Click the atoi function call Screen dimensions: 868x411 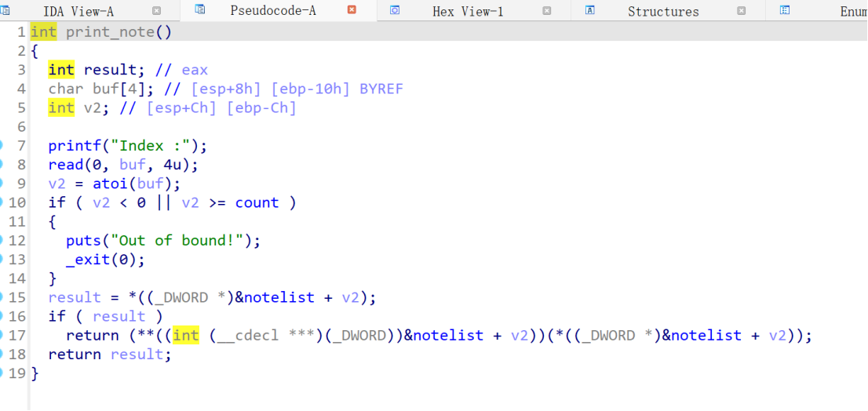tap(97, 184)
